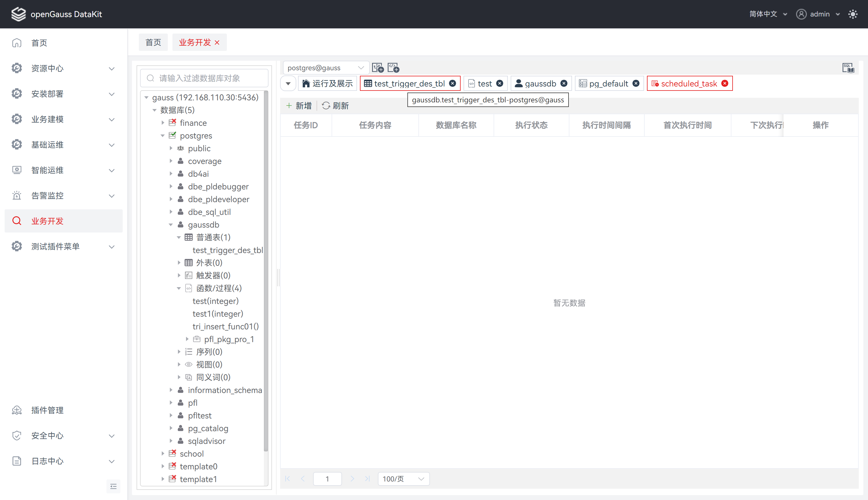Switch to the test_trigger_des_tbl tab

[x=409, y=84]
